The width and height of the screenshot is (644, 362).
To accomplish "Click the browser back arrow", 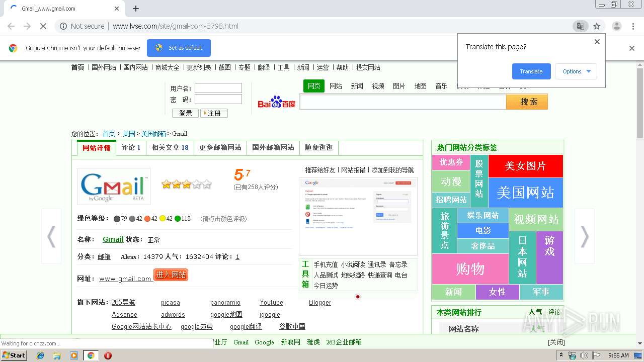I will (x=11, y=26).
